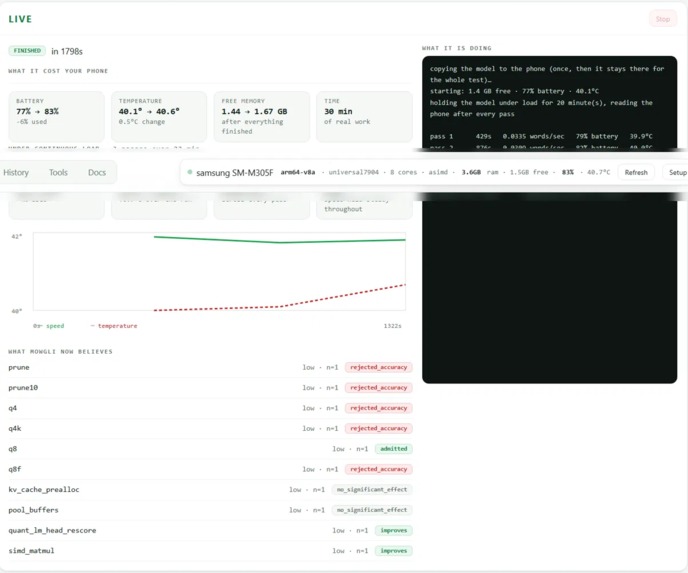Click improves badge for simd_matmul
The image size is (688, 573).
[x=394, y=551]
